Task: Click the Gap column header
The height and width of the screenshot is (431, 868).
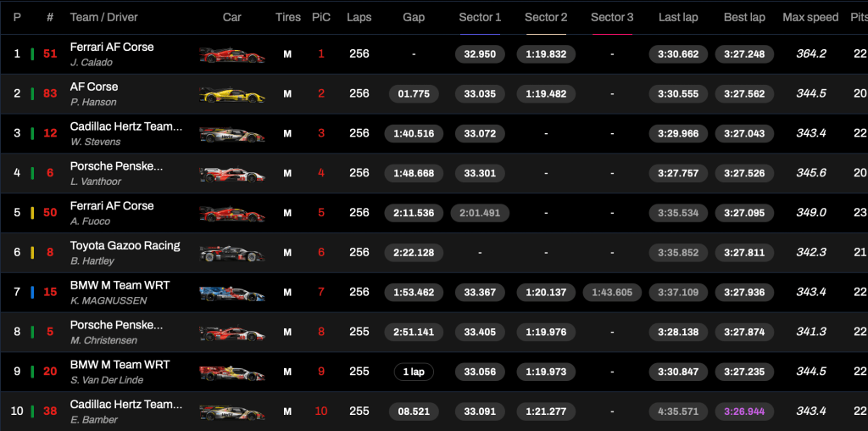Action: point(414,17)
